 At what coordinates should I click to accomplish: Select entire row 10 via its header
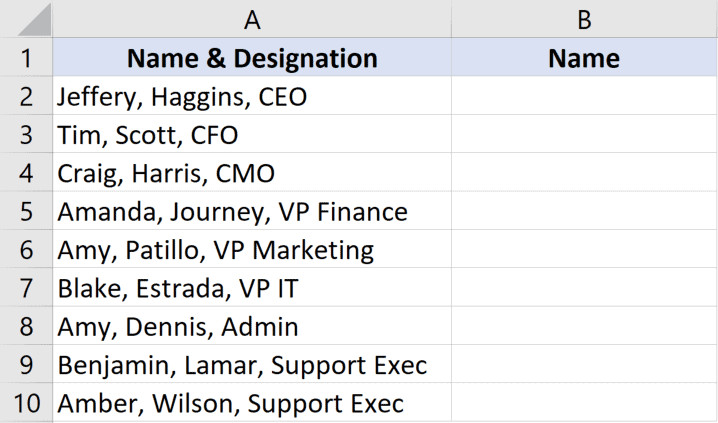tap(26, 403)
